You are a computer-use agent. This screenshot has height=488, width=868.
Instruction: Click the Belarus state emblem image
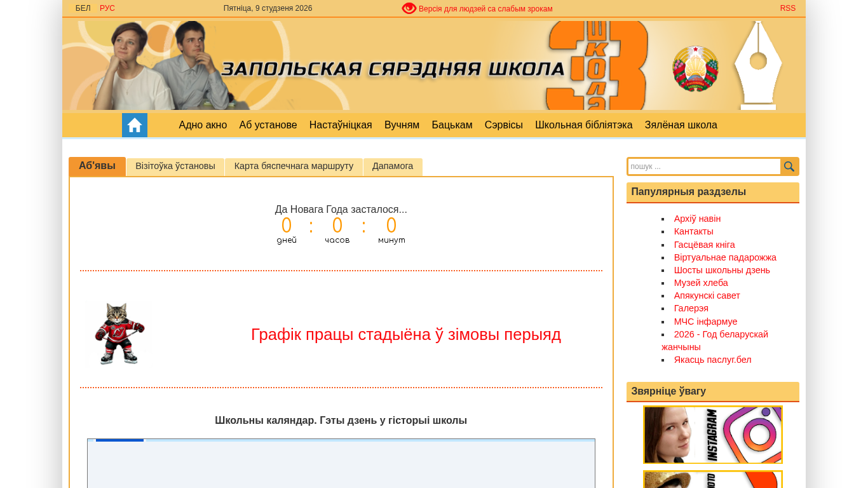point(695,68)
